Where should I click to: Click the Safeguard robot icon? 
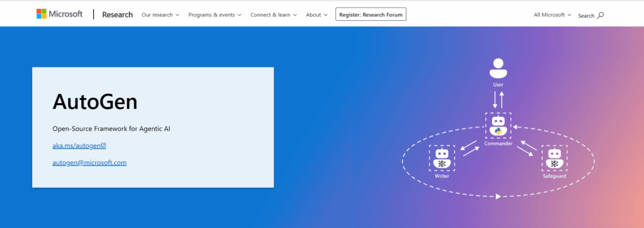click(555, 158)
